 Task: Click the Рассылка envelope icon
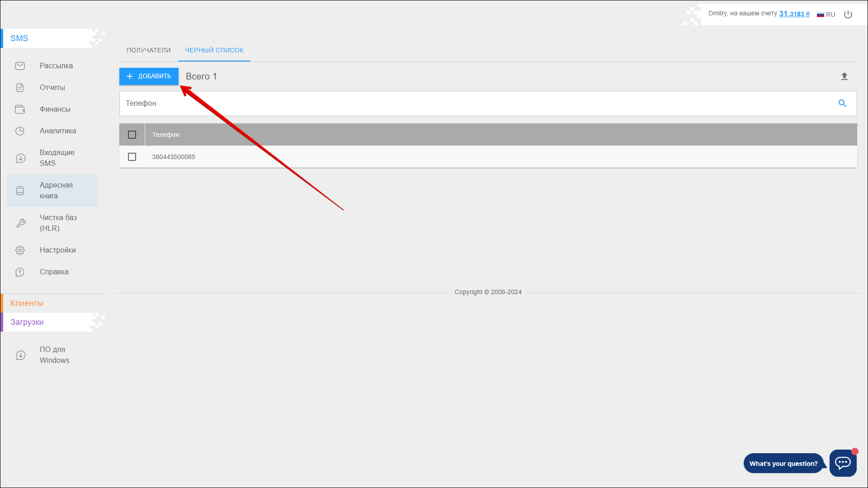coord(20,66)
